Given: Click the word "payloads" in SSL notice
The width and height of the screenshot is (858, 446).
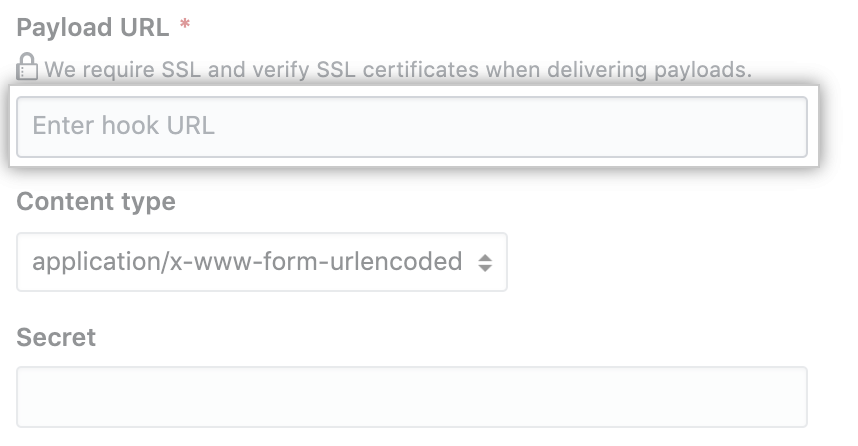Looking at the screenshot, I should [704, 70].
